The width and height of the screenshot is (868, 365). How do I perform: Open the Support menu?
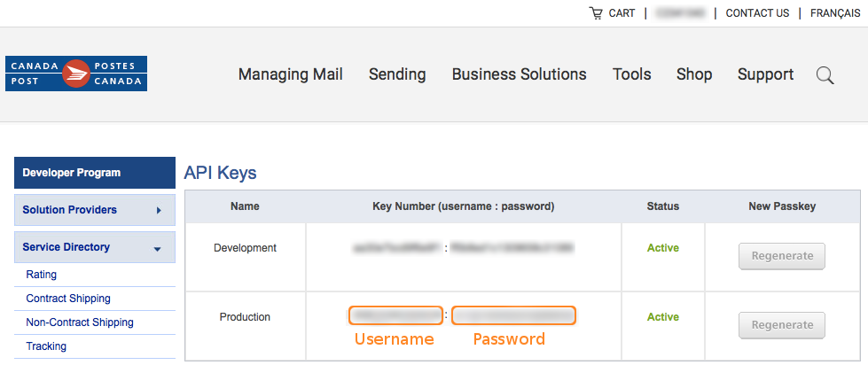point(765,74)
